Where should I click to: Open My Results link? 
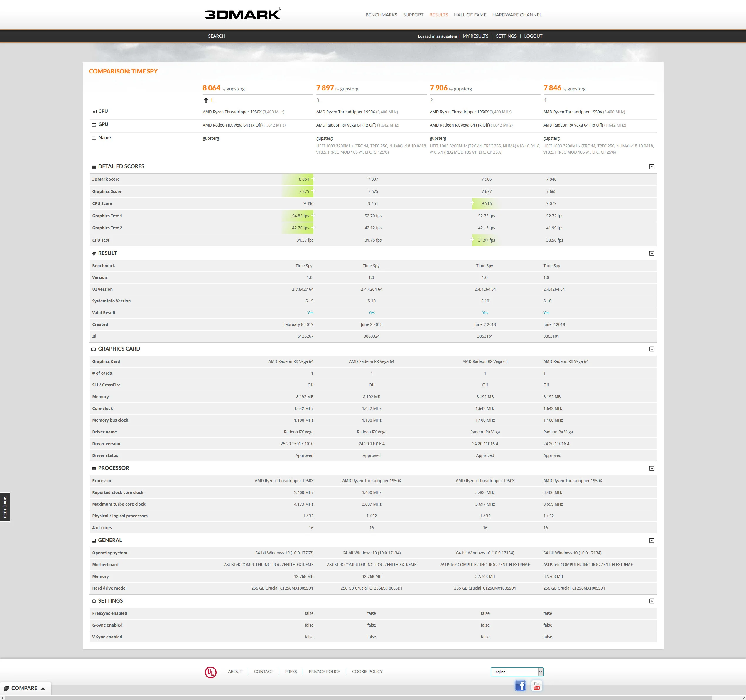(475, 36)
